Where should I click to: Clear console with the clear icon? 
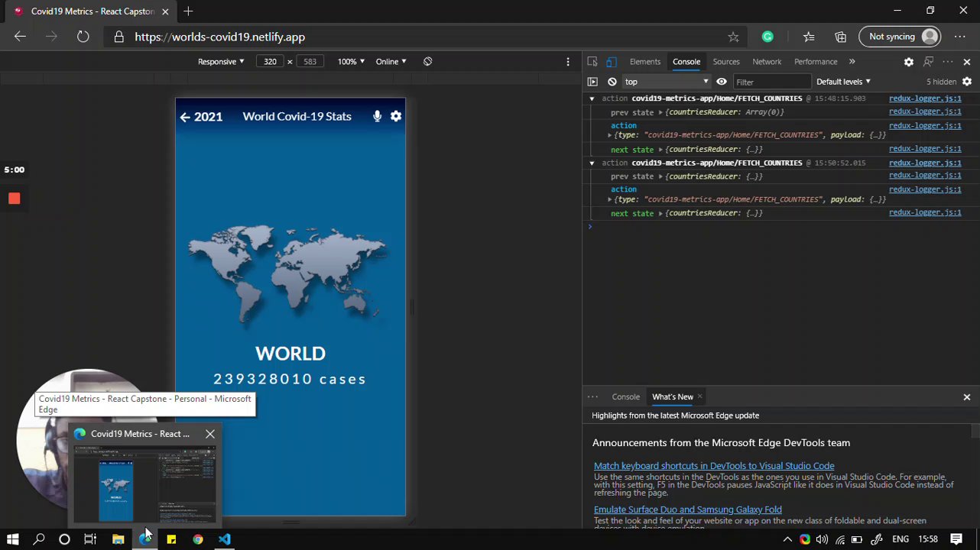612,82
